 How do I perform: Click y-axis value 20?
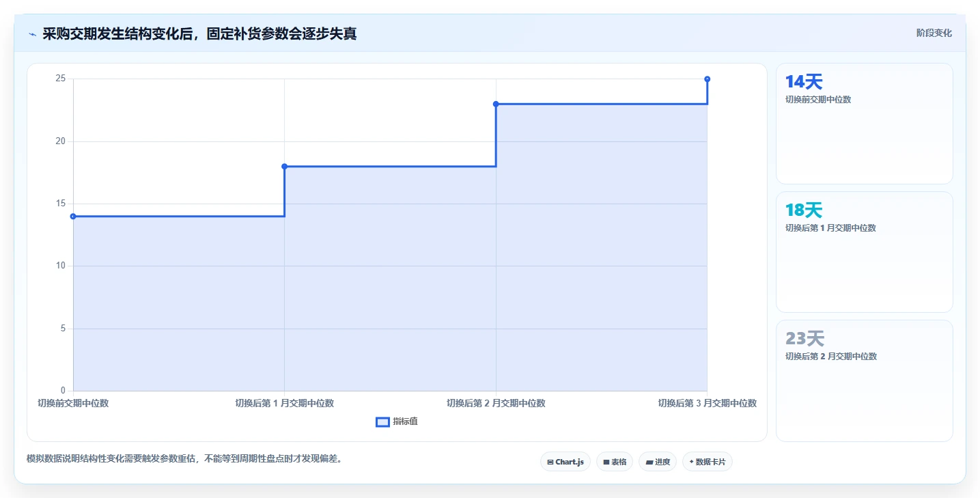click(x=61, y=141)
